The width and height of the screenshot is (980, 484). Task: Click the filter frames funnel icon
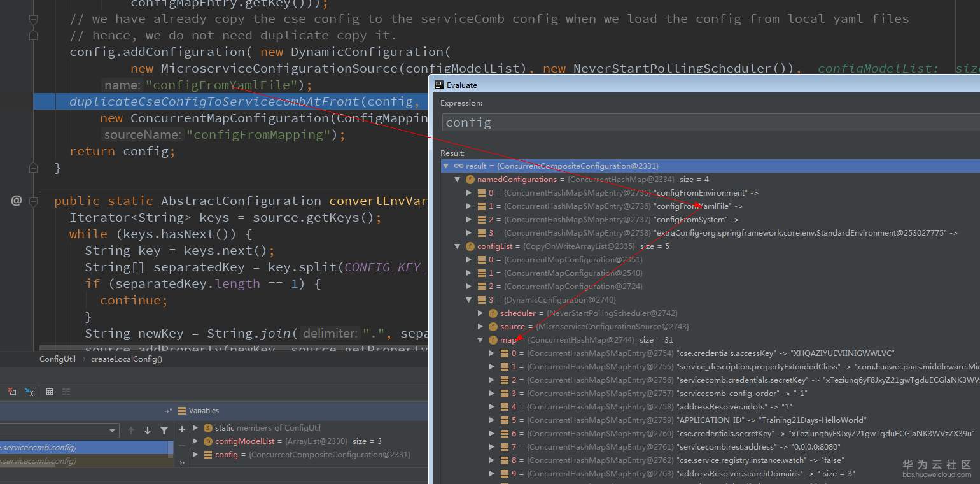(164, 430)
